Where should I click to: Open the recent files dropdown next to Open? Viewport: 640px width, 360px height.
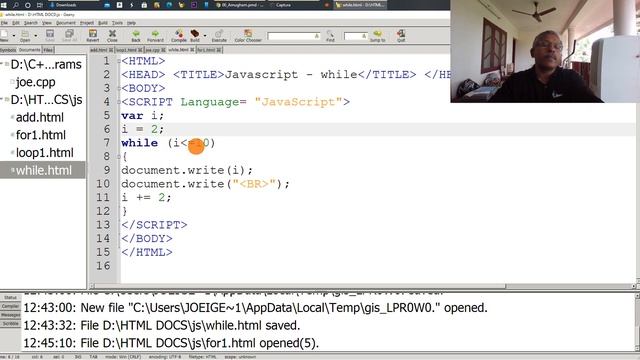pos(36,36)
